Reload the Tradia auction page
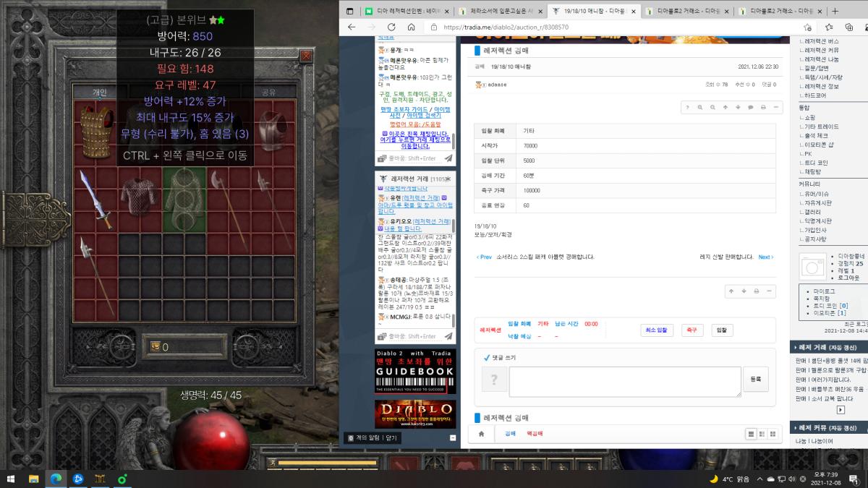Image resolution: width=868 pixels, height=488 pixels. 391,27
